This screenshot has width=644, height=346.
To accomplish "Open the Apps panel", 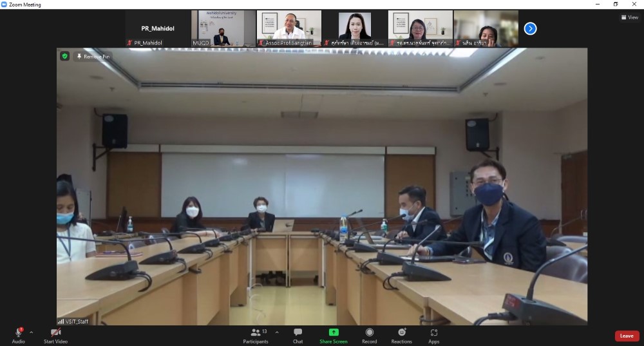I will tap(433, 332).
